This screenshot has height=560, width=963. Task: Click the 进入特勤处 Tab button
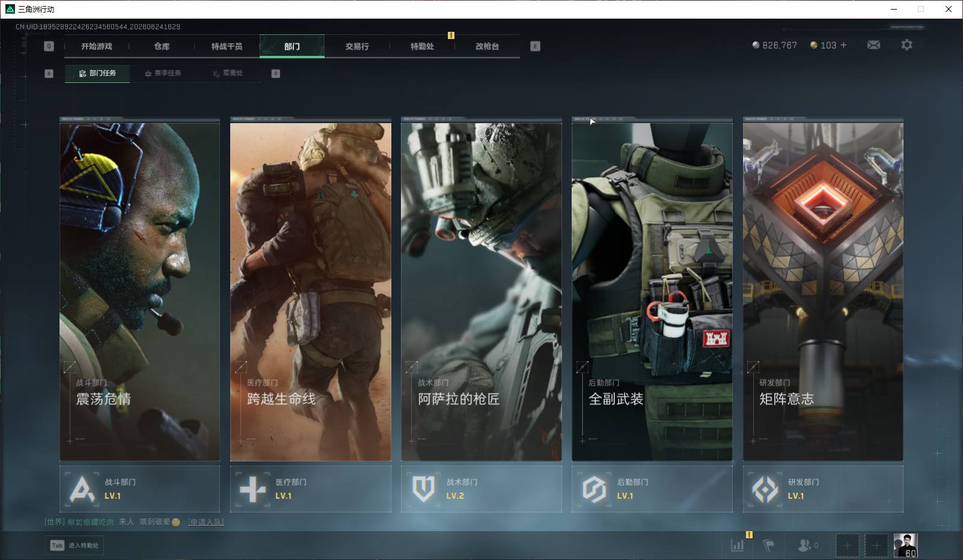75,546
